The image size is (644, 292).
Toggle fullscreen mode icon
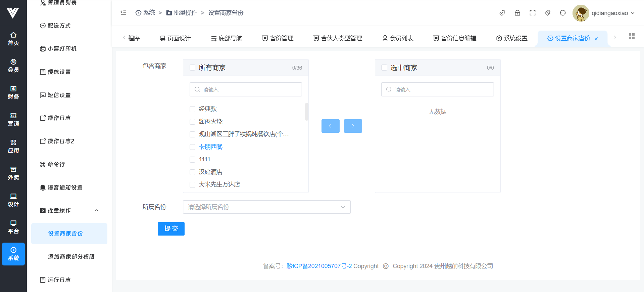(532, 13)
